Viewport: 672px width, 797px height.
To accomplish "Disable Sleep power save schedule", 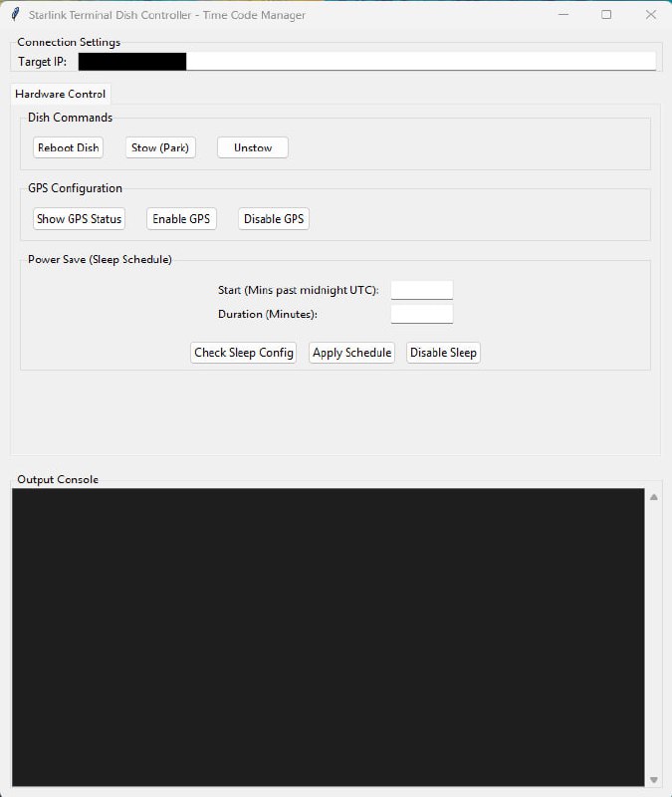I will (443, 353).
